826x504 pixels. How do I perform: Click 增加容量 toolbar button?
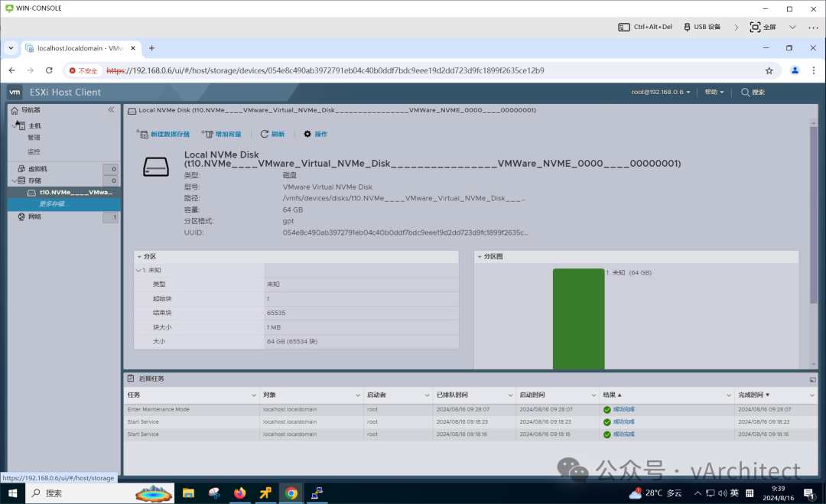pyautogui.click(x=221, y=135)
